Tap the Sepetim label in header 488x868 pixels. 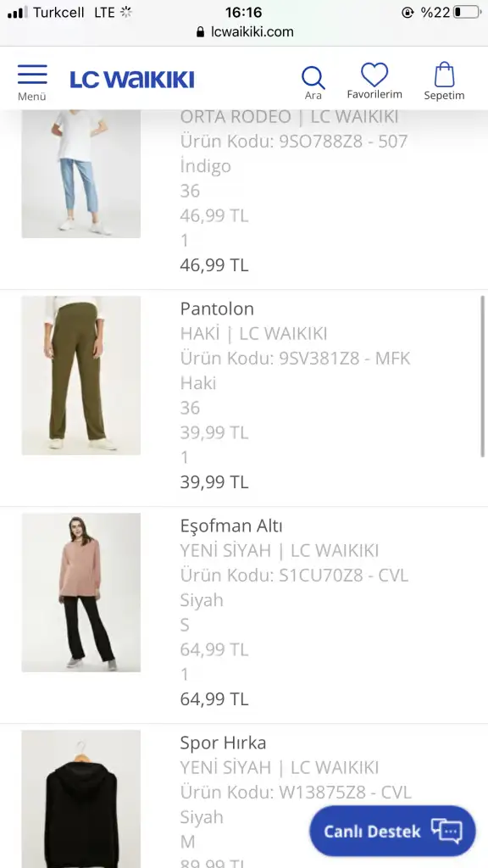tap(444, 95)
